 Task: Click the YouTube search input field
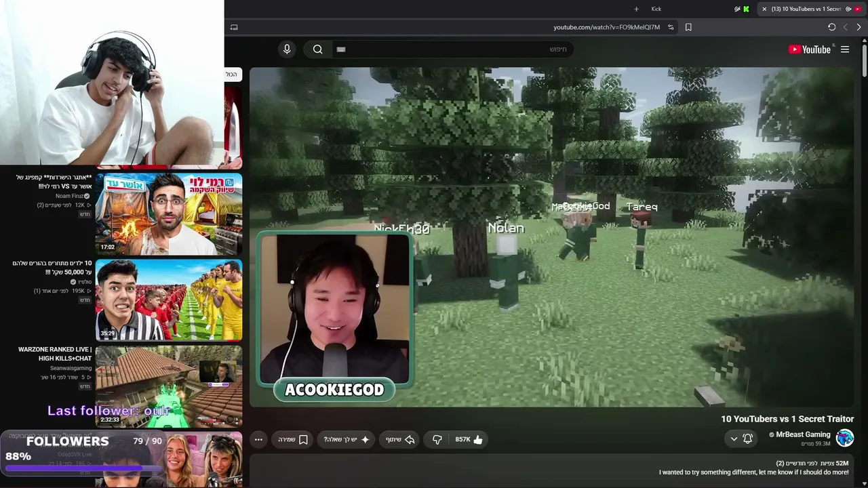453,49
